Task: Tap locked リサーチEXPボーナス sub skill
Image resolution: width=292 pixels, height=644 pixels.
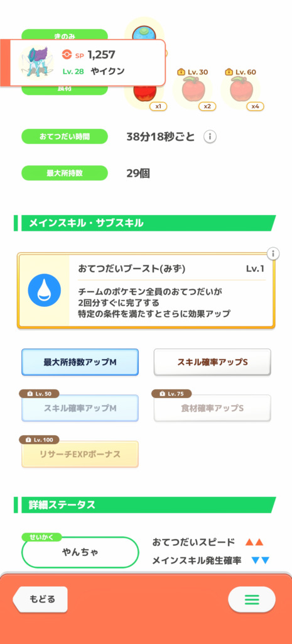Action: point(80,454)
